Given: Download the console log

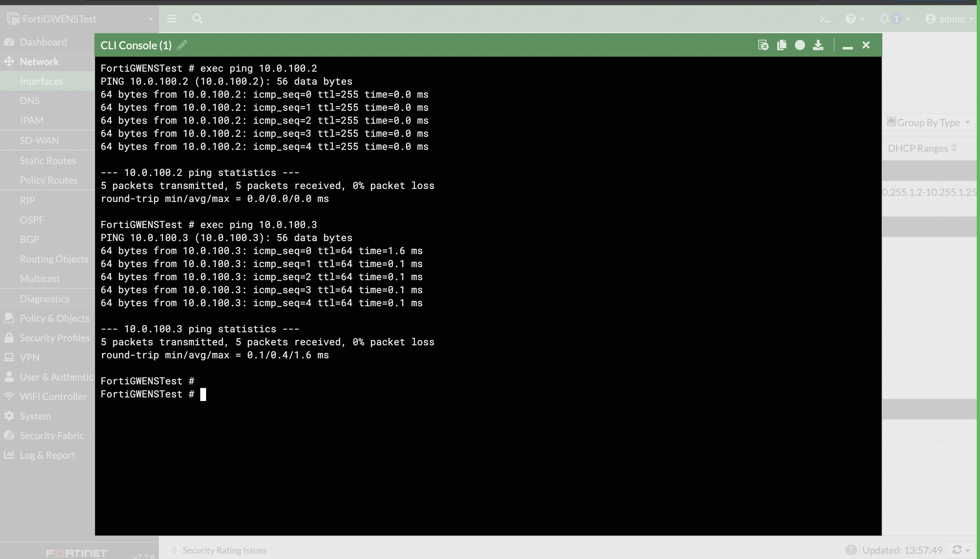Looking at the screenshot, I should (818, 45).
